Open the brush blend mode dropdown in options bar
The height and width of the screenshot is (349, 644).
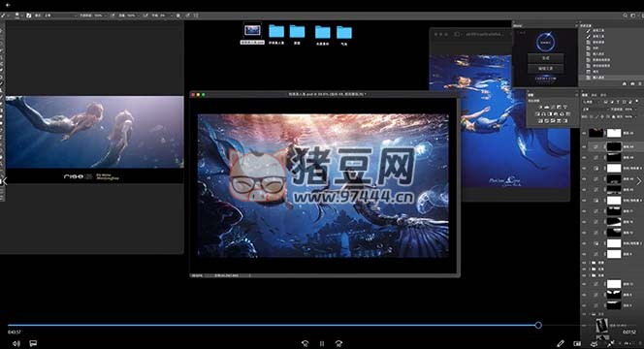coord(62,16)
